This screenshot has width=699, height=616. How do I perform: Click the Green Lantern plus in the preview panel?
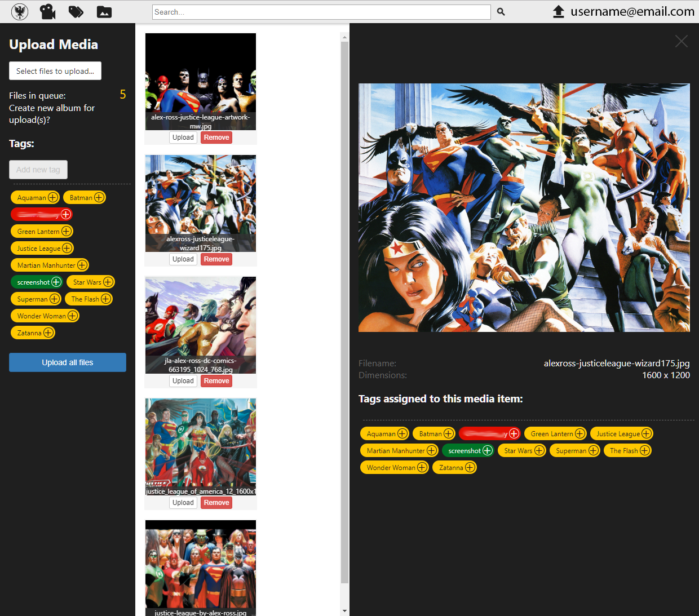[580, 433]
